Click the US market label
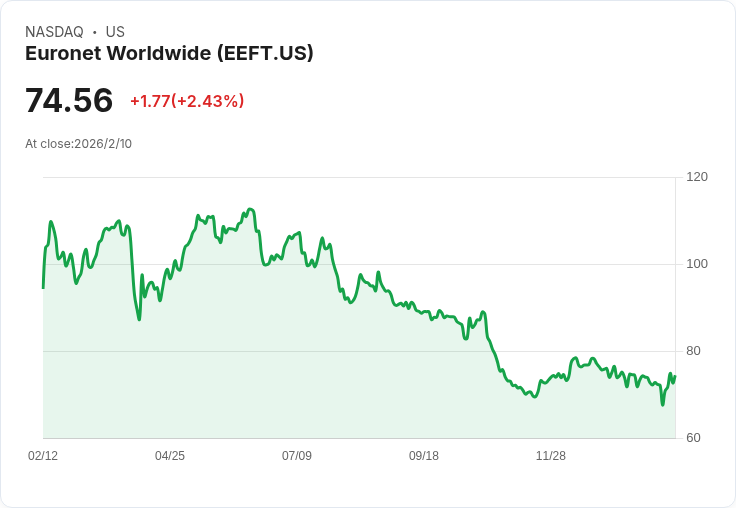 [x=115, y=32]
